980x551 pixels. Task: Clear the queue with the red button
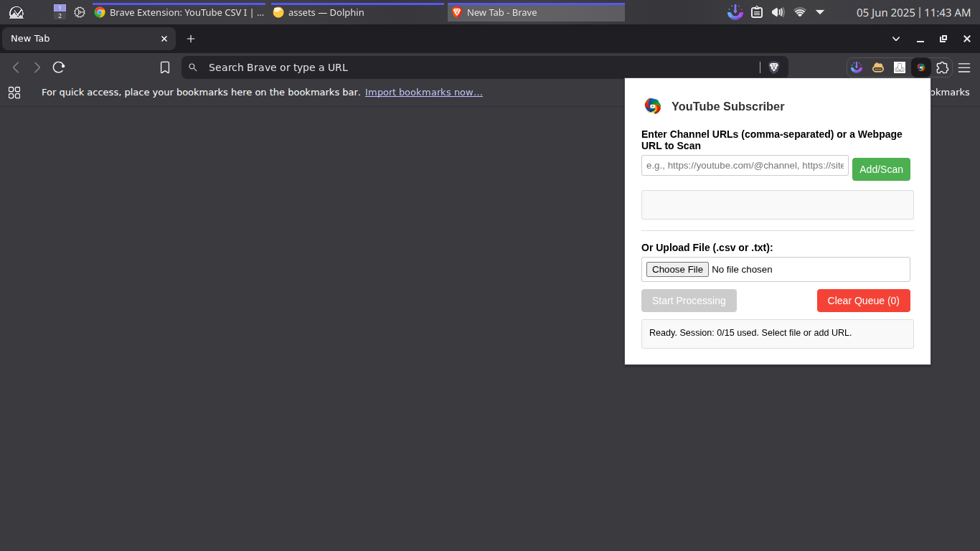pos(863,301)
